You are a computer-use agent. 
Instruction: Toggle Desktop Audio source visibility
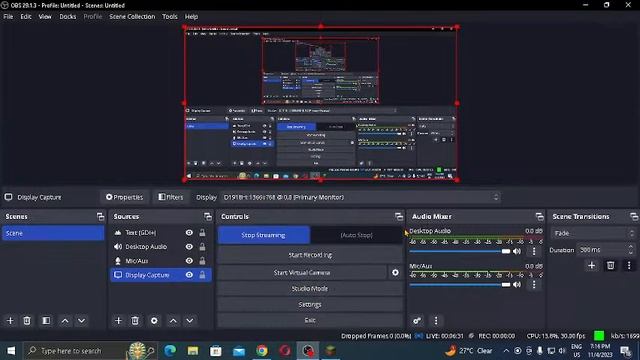pos(189,247)
